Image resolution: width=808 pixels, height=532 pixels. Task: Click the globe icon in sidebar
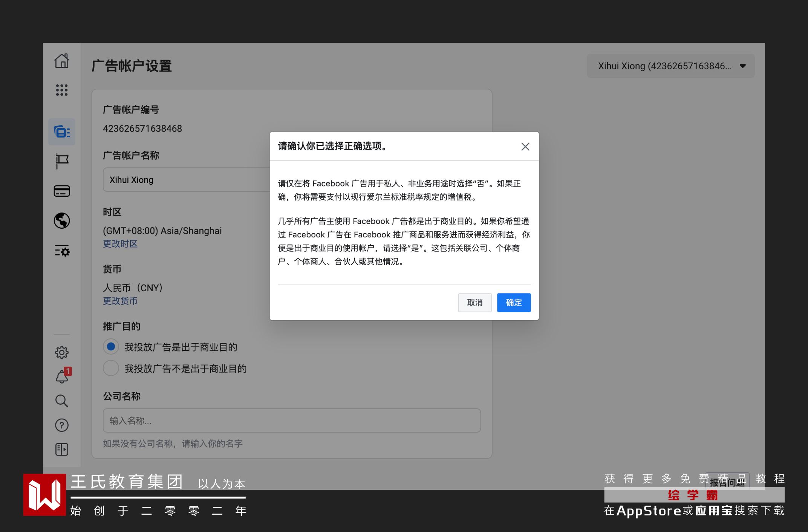tap(62, 221)
